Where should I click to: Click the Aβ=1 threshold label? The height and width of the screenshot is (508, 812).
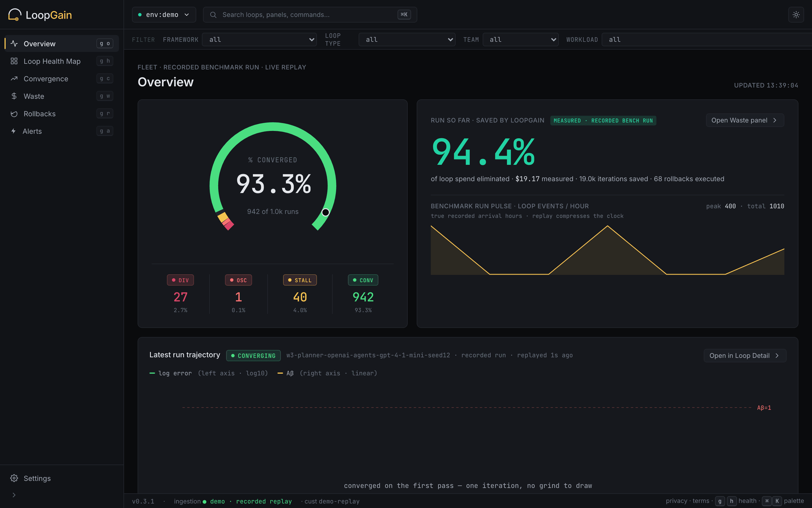764,408
